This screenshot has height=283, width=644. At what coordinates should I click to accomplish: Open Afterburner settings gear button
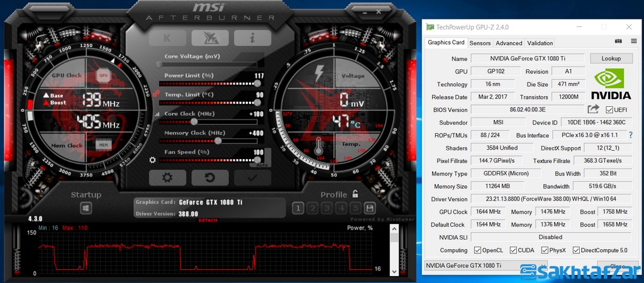tap(167, 178)
